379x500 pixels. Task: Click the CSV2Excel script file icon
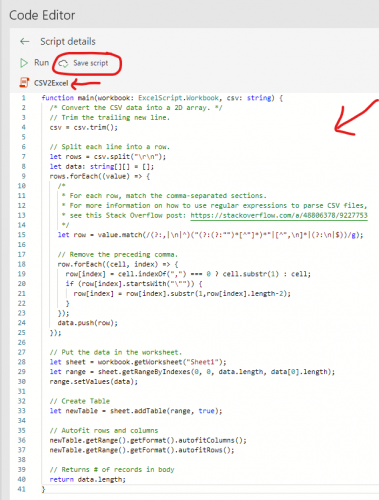pyautogui.click(x=24, y=83)
